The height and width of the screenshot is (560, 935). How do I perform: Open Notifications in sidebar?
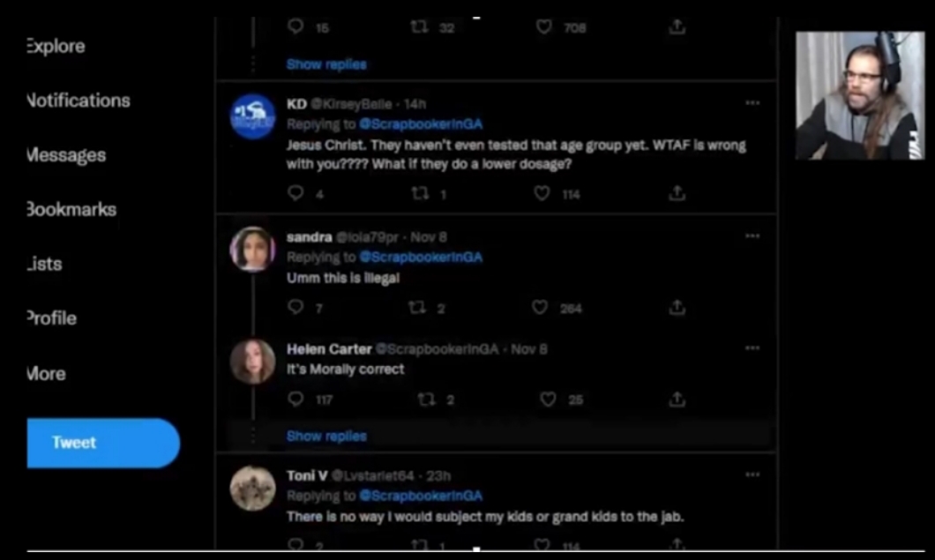(79, 101)
